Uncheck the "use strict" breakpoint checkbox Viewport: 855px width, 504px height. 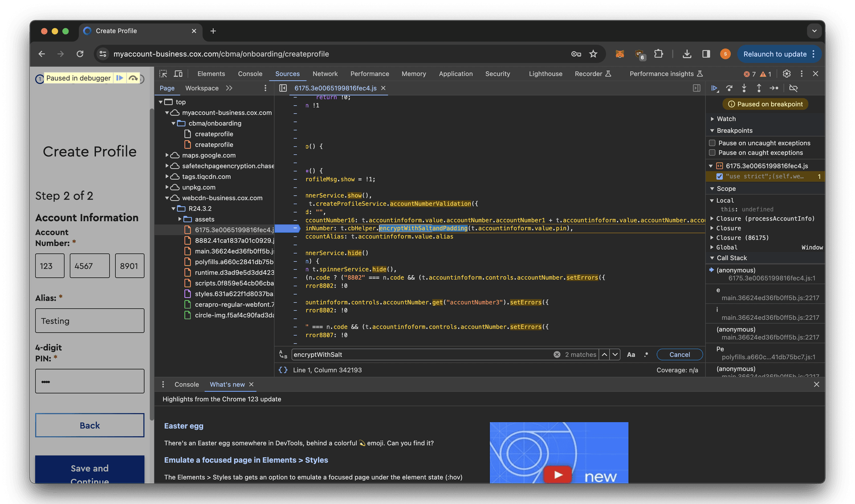[x=720, y=177]
